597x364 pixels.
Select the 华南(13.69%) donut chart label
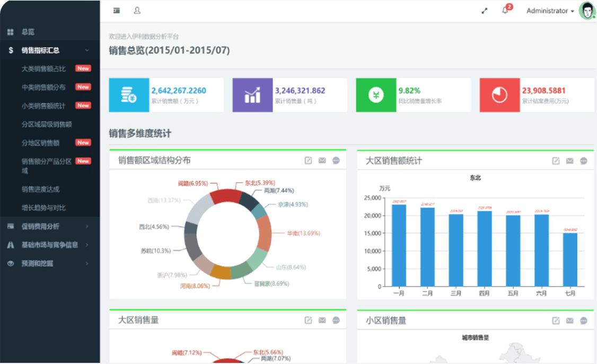(x=303, y=233)
